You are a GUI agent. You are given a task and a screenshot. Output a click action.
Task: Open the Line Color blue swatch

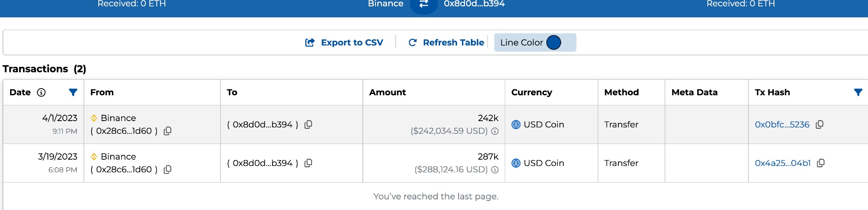click(554, 42)
